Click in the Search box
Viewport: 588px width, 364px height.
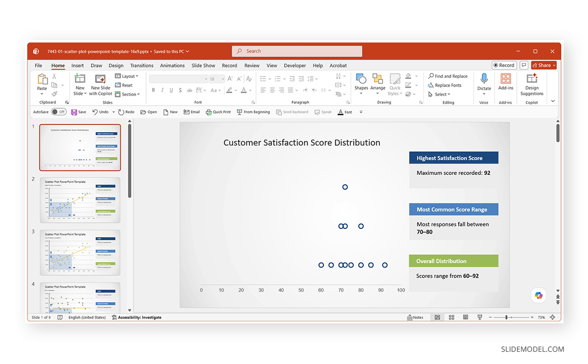[x=297, y=51]
